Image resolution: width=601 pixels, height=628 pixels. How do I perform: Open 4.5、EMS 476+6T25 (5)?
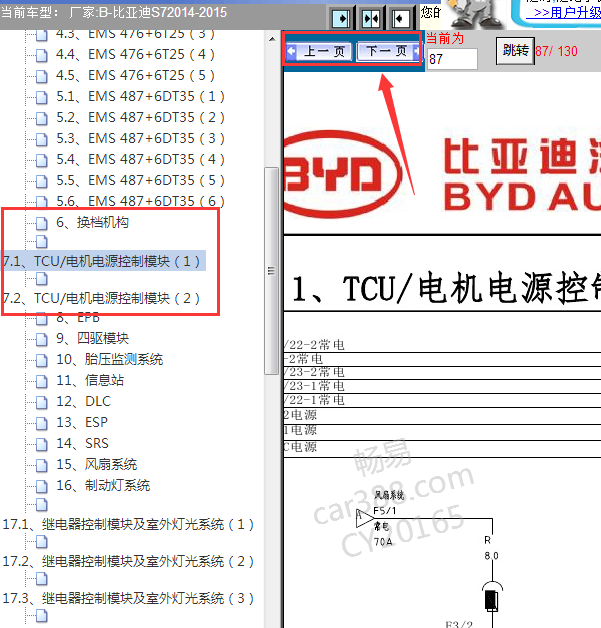135,75
